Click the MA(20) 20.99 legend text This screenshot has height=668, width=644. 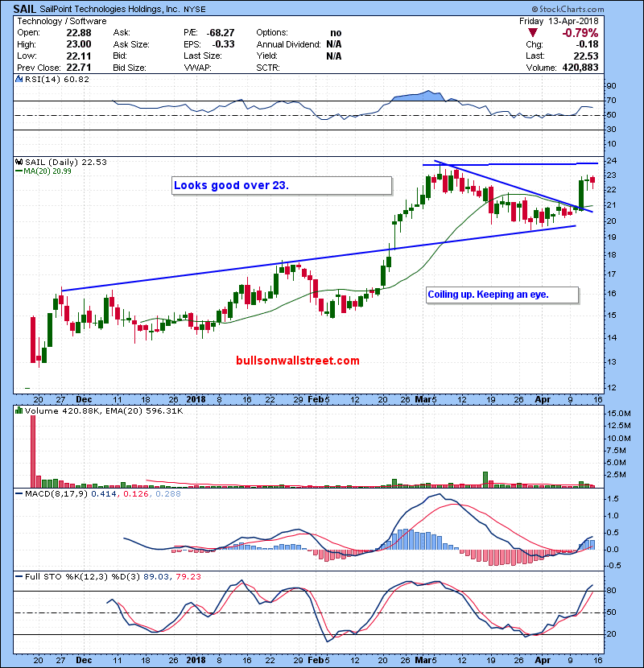(47, 171)
